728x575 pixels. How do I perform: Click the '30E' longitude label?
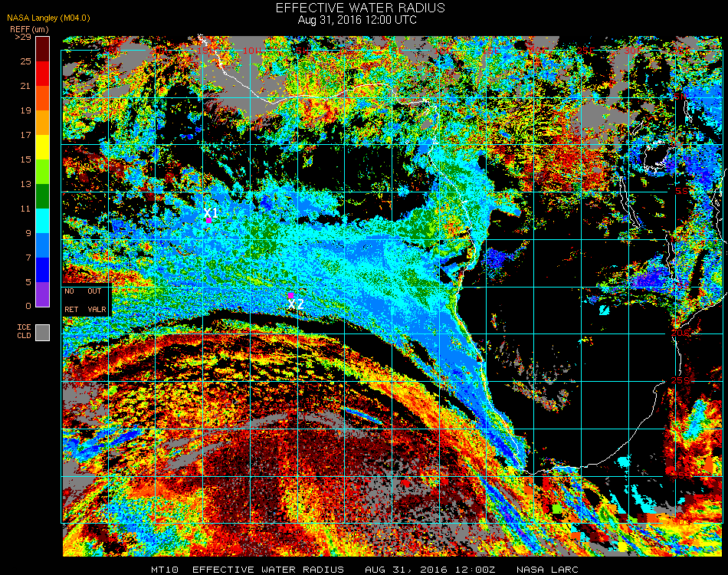[633, 50]
